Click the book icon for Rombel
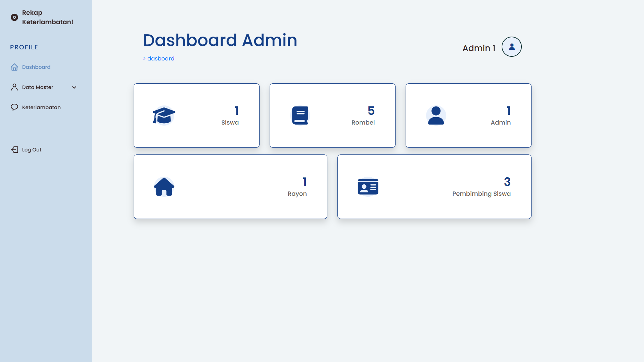This screenshot has width=644, height=362. click(x=300, y=116)
